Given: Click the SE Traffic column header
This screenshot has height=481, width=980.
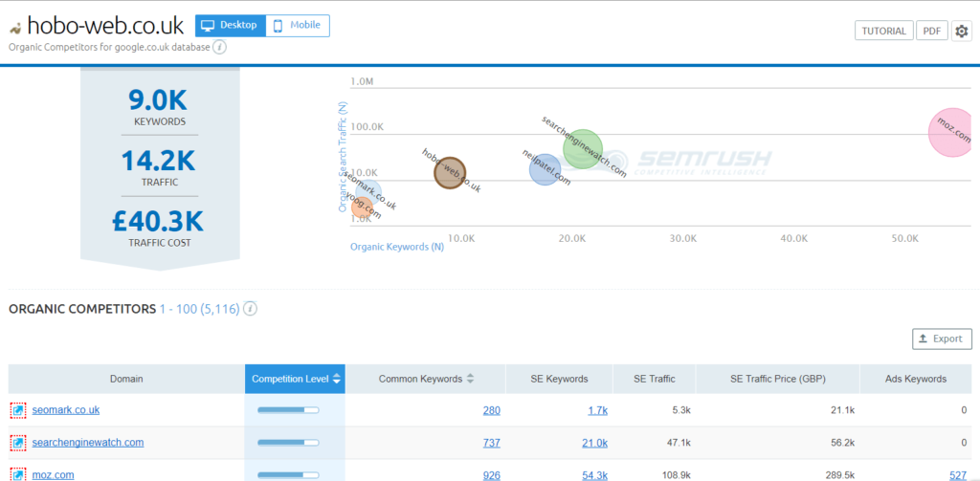Looking at the screenshot, I should point(655,379).
